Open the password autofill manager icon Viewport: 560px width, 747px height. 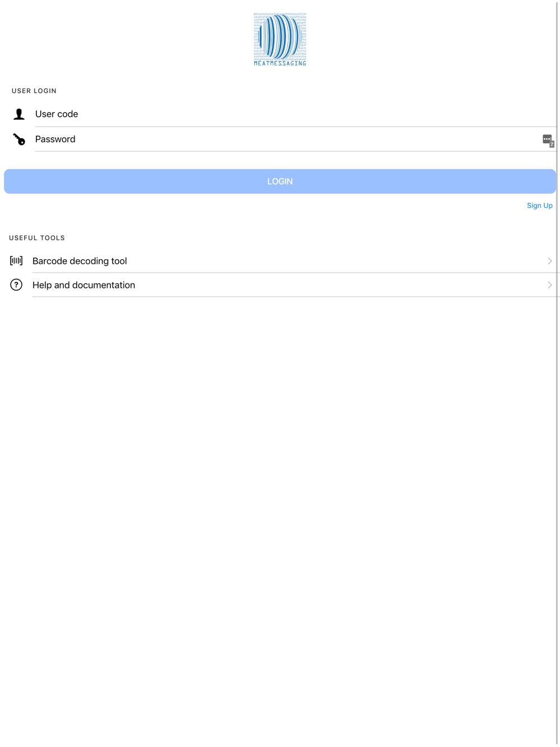click(548, 141)
